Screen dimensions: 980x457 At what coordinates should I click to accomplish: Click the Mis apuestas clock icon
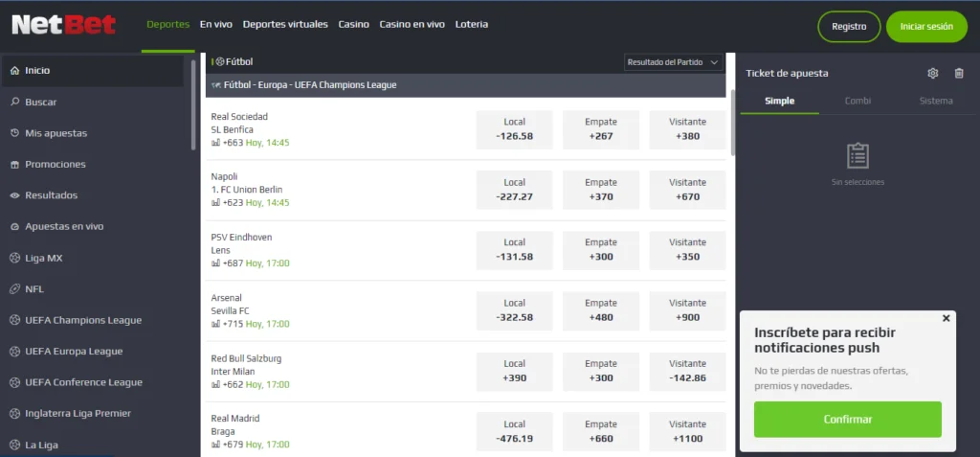15,133
